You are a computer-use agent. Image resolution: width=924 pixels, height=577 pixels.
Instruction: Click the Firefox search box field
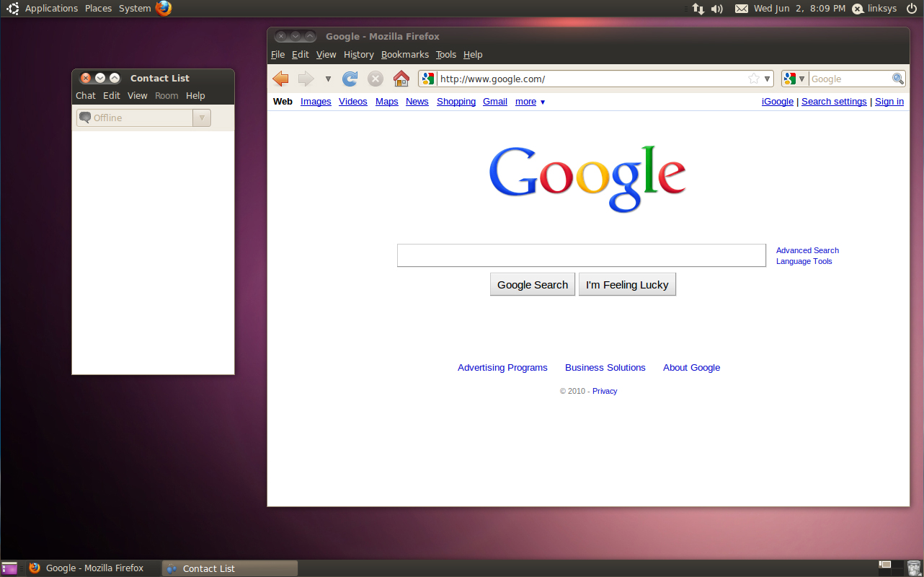tap(850, 79)
